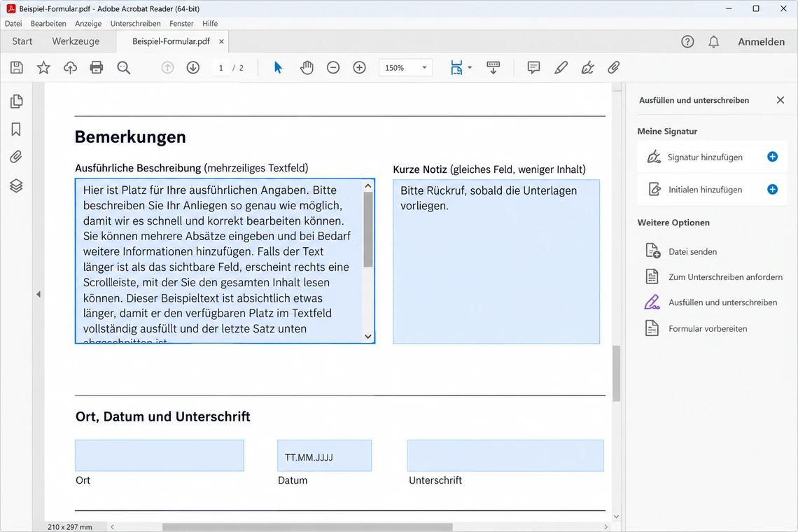This screenshot has width=798, height=532.
Task: Go to the next page with the down arrow
Action: coord(193,68)
